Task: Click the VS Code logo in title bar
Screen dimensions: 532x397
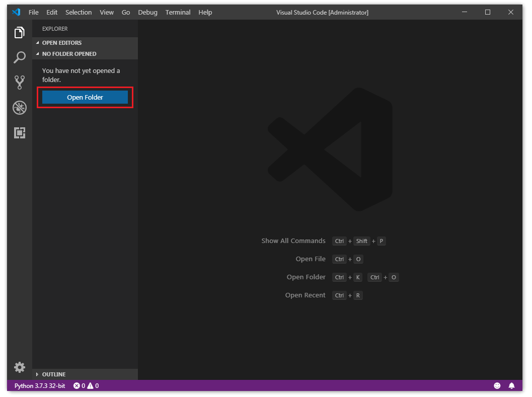Action: (16, 12)
